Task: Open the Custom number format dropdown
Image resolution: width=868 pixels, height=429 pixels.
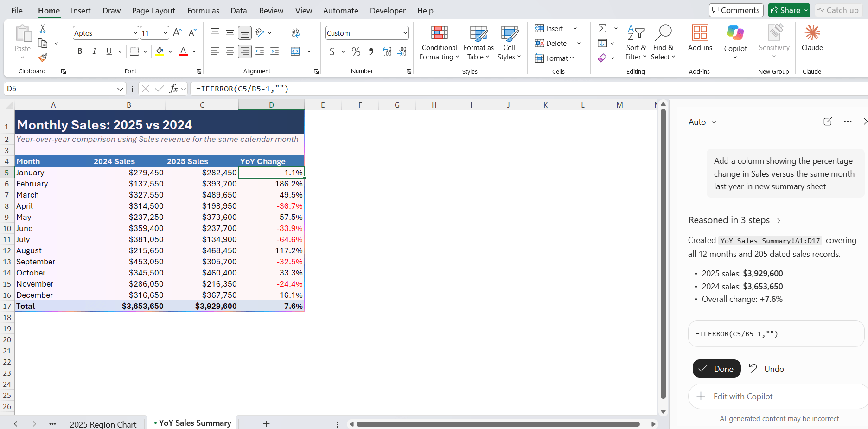Action: (x=405, y=33)
